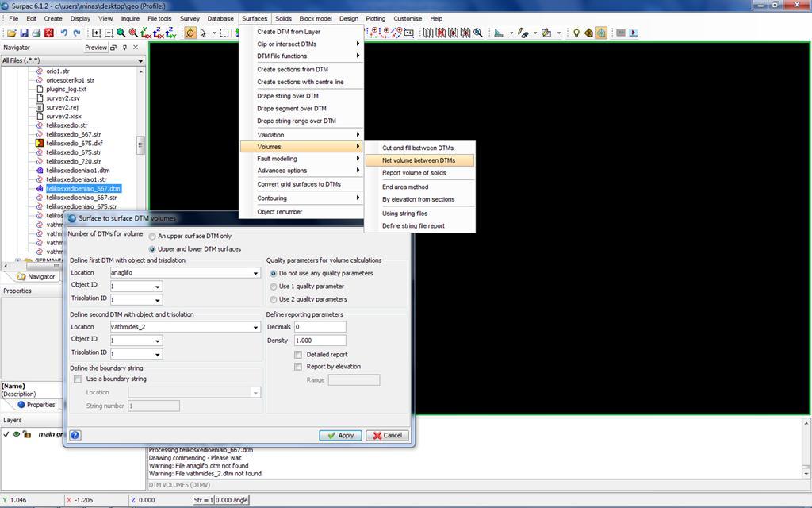This screenshot has height=508, width=812.
Task: Click the green magnifier zoom icon
Action: point(121,33)
